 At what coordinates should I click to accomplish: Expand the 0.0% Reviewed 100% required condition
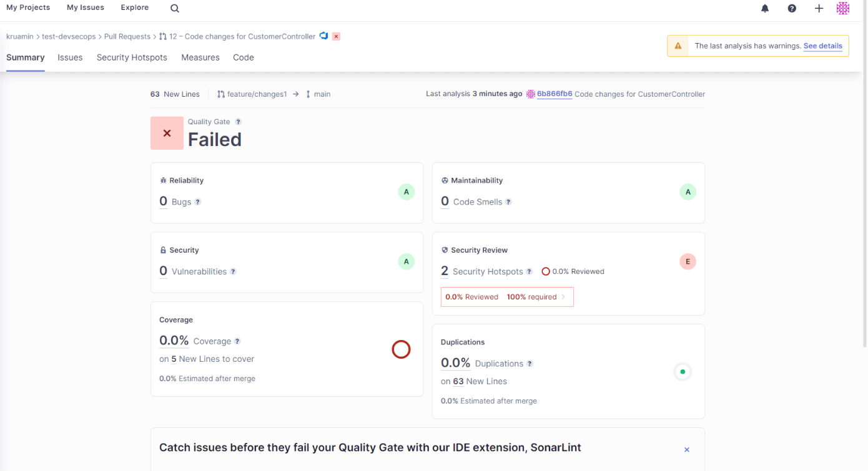pos(507,297)
